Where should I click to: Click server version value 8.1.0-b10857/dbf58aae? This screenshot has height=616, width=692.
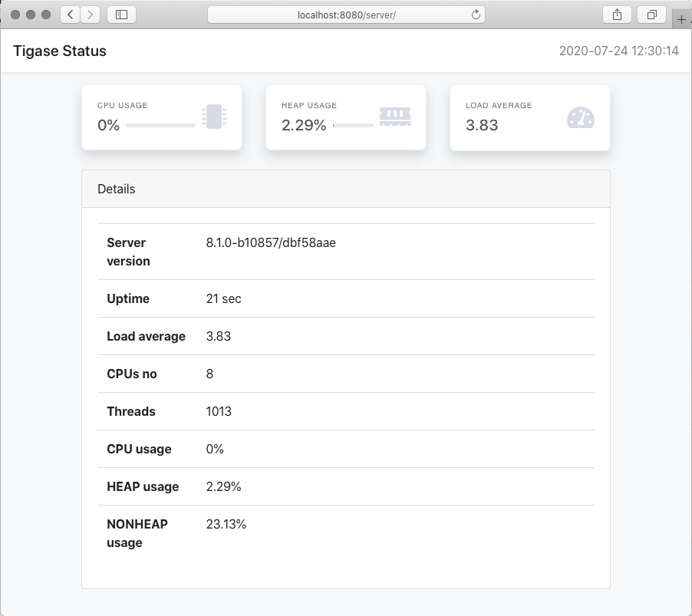271,242
